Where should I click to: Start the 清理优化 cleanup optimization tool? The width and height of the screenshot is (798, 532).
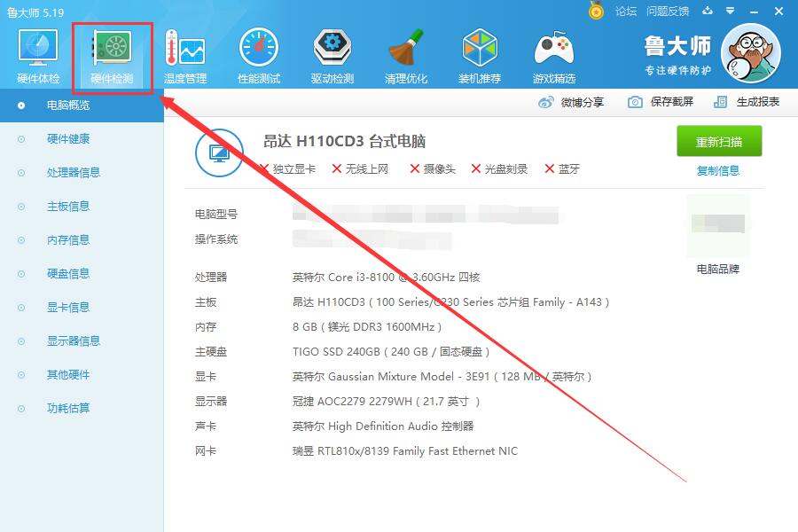(405, 55)
